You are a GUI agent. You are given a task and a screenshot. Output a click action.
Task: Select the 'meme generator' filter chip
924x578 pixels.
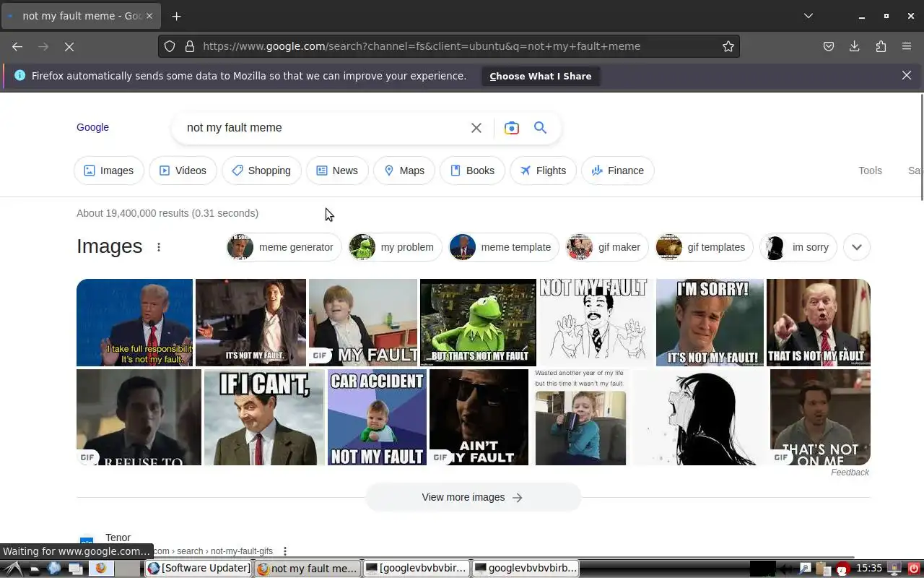pos(284,247)
